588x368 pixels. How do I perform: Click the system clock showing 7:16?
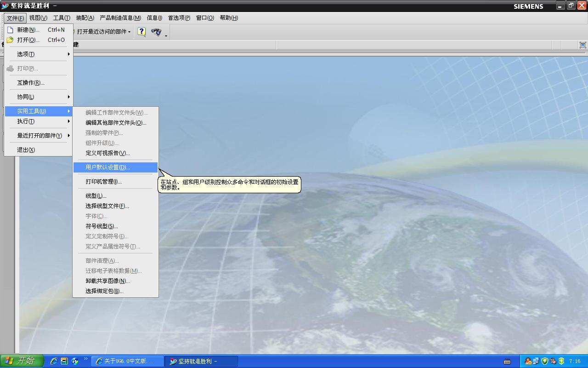[x=575, y=361]
